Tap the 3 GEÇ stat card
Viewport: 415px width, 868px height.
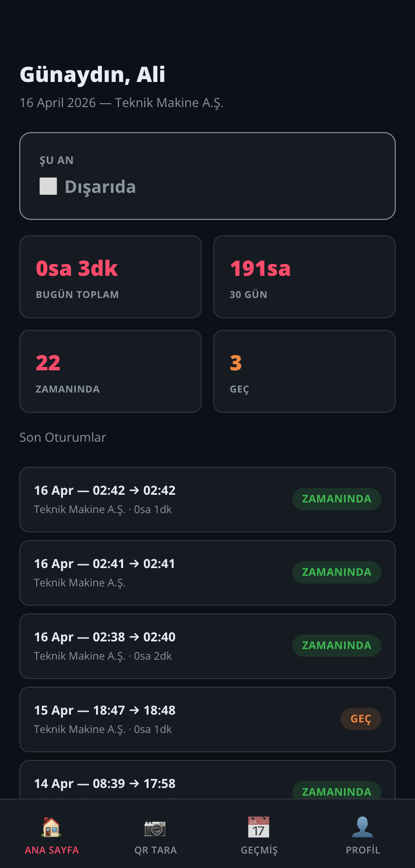[x=304, y=371]
